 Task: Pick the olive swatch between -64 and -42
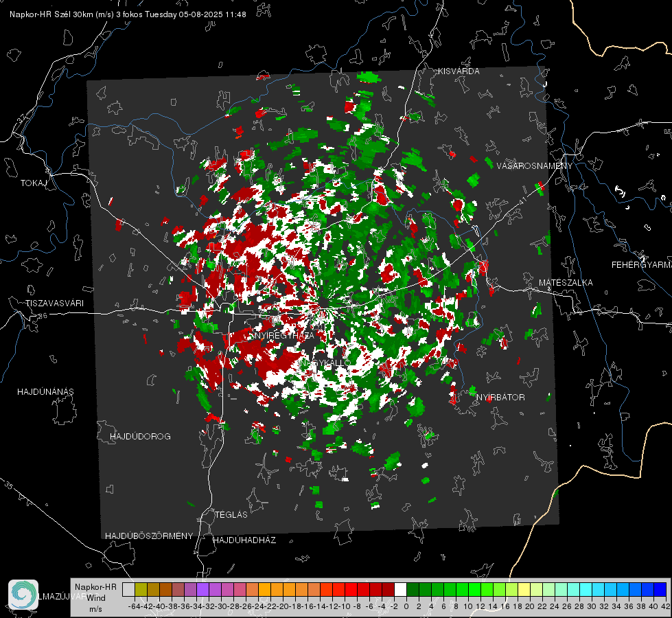pyautogui.click(x=141, y=589)
